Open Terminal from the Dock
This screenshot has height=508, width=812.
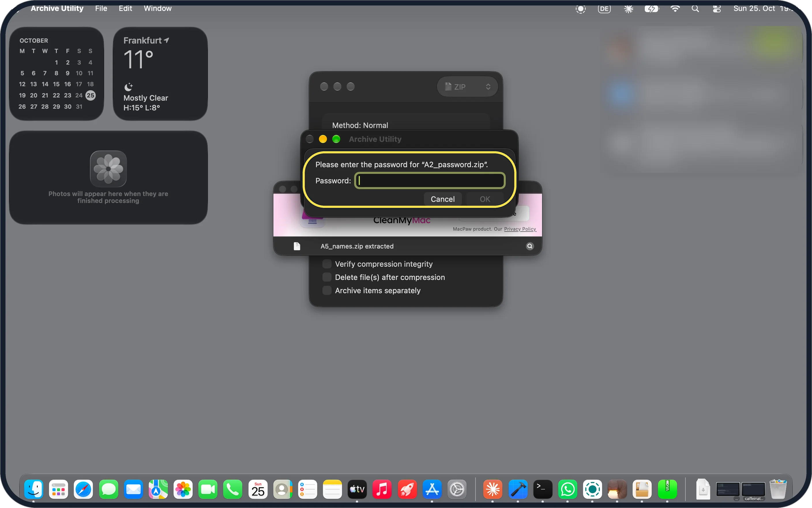(543, 489)
